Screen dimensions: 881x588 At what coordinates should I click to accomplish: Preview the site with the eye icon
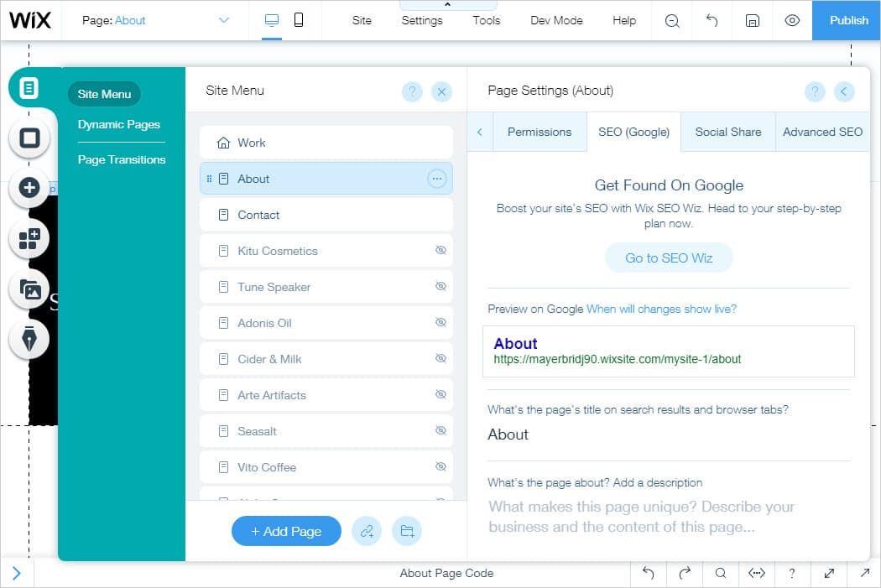[792, 20]
